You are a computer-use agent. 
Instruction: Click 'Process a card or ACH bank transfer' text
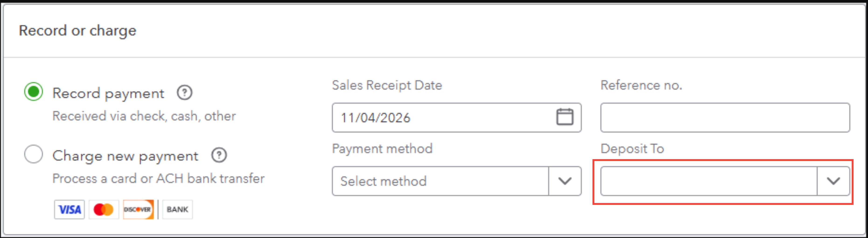tap(158, 178)
